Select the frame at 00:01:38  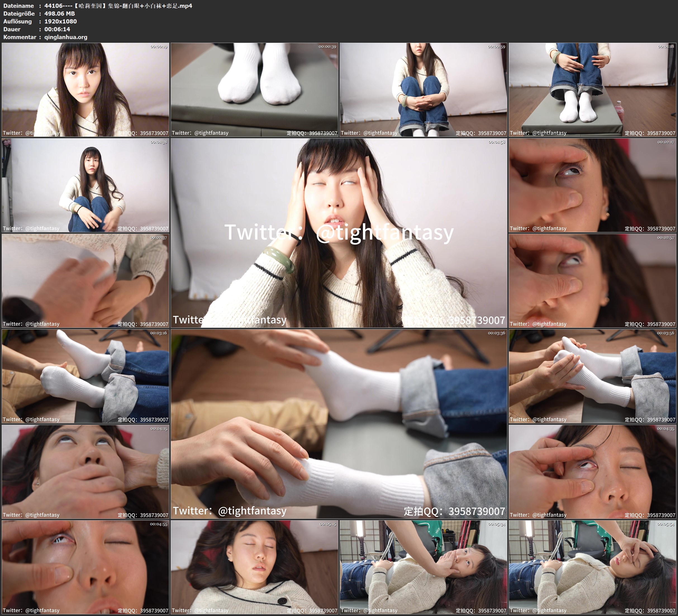click(x=85, y=185)
